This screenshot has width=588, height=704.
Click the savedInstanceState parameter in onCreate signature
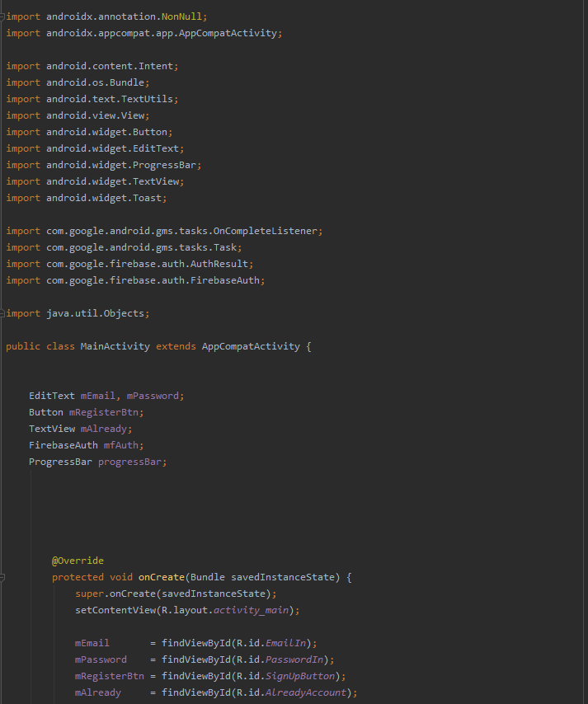(283, 577)
